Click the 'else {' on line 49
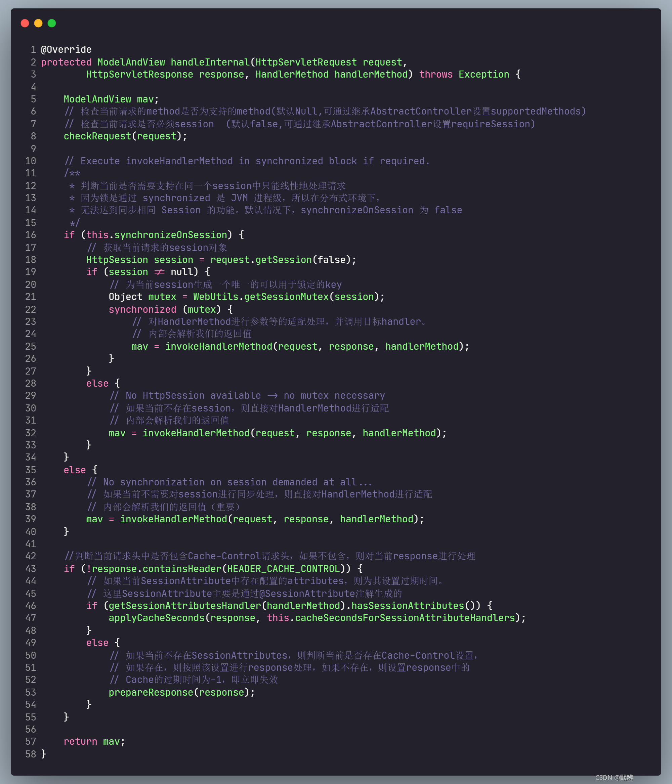Screen dimensions: 672x784 (103, 643)
